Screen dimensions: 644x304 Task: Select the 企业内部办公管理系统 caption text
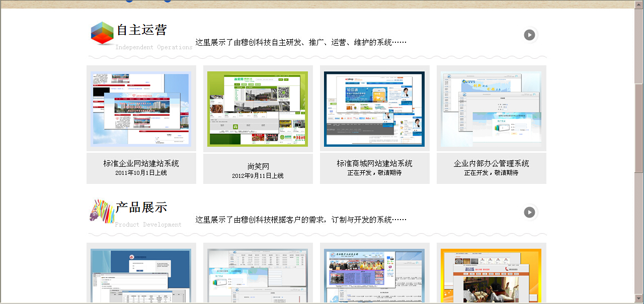pyautogui.click(x=491, y=163)
